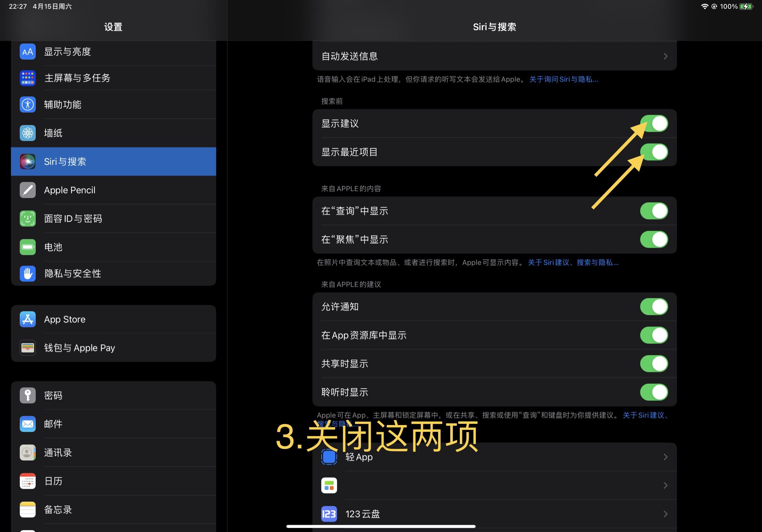Image resolution: width=762 pixels, height=532 pixels.
Task: Tap the App Store label in sidebar
Action: coord(65,319)
